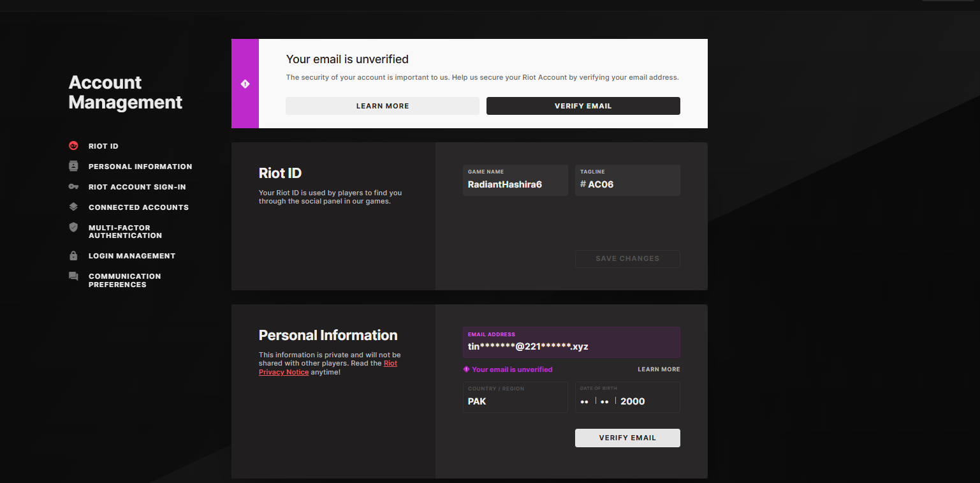980x483 pixels.
Task: Click the dark Verify Email button in the banner
Action: (x=583, y=106)
